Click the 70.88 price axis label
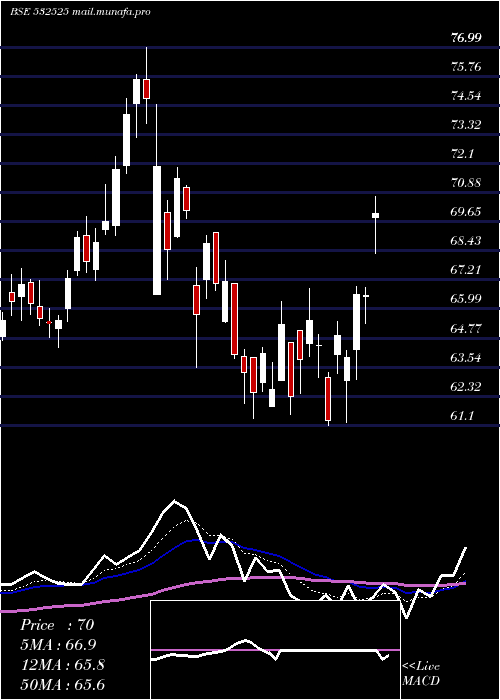The width and height of the screenshot is (500, 700). point(466,183)
